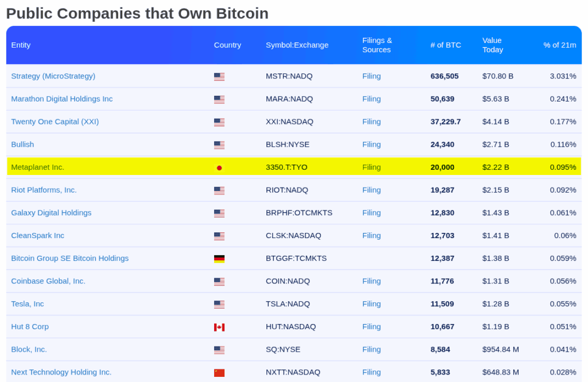
Task: Open Next Technology Holding Inc. link
Action: [61, 372]
